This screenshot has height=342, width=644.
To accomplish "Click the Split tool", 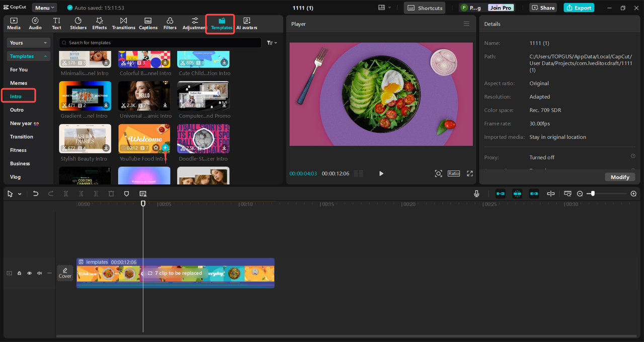I will (x=66, y=194).
